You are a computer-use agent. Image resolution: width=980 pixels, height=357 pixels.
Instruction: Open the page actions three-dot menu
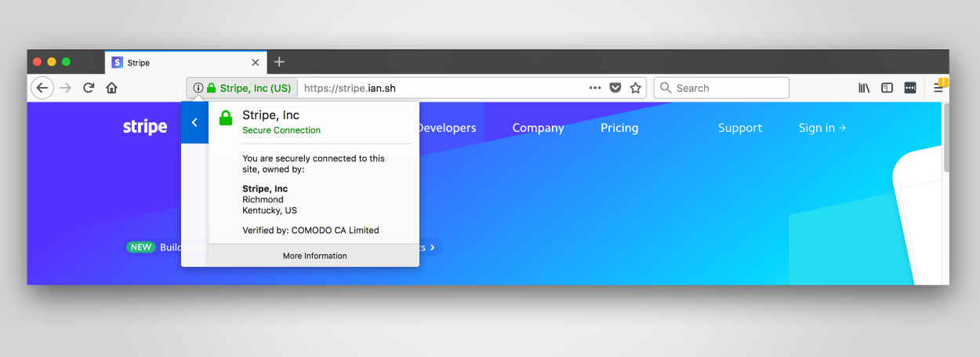point(595,88)
